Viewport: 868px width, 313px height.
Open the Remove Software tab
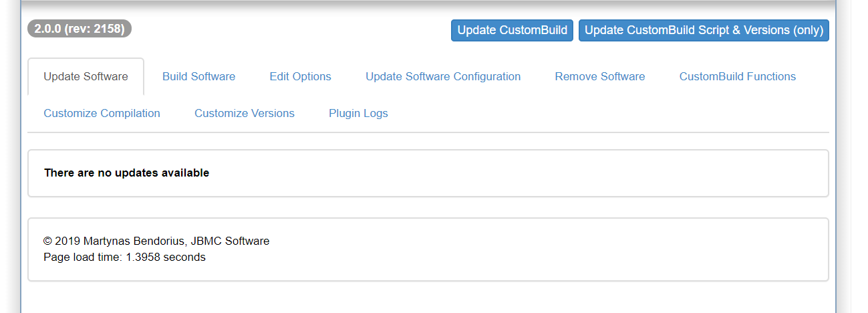coord(600,76)
